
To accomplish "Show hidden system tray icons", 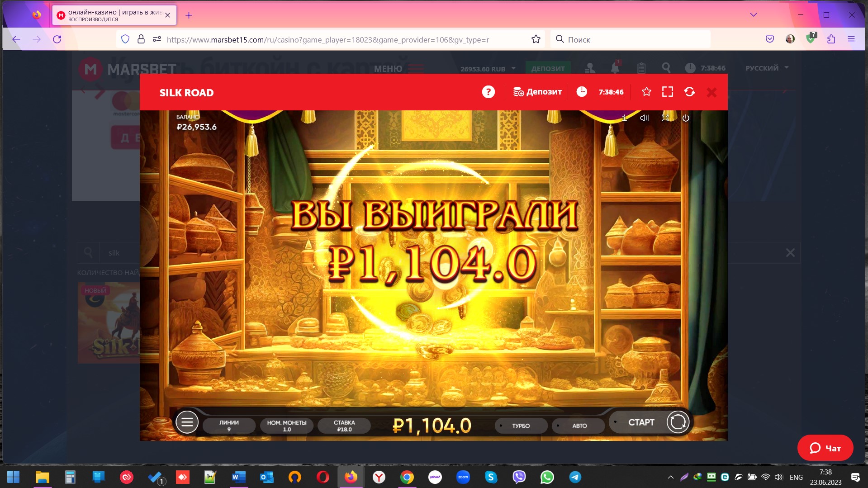I will pyautogui.click(x=671, y=477).
